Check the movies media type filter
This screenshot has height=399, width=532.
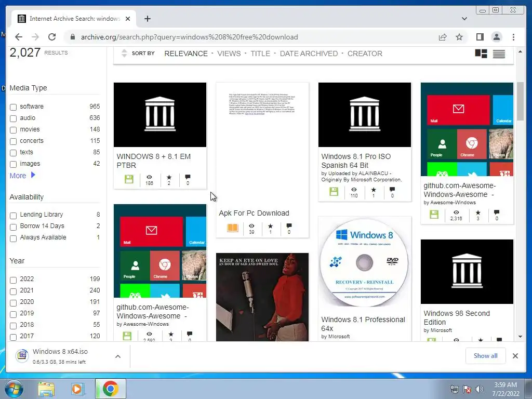13,130
